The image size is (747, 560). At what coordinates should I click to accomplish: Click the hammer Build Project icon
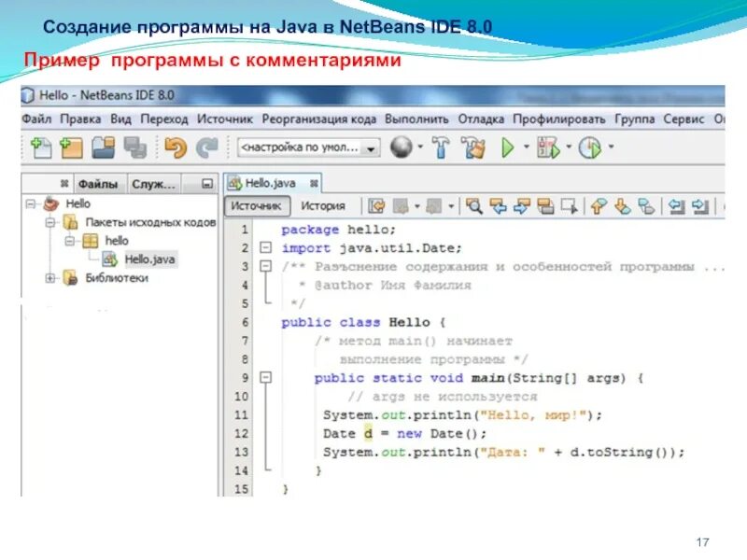441,147
